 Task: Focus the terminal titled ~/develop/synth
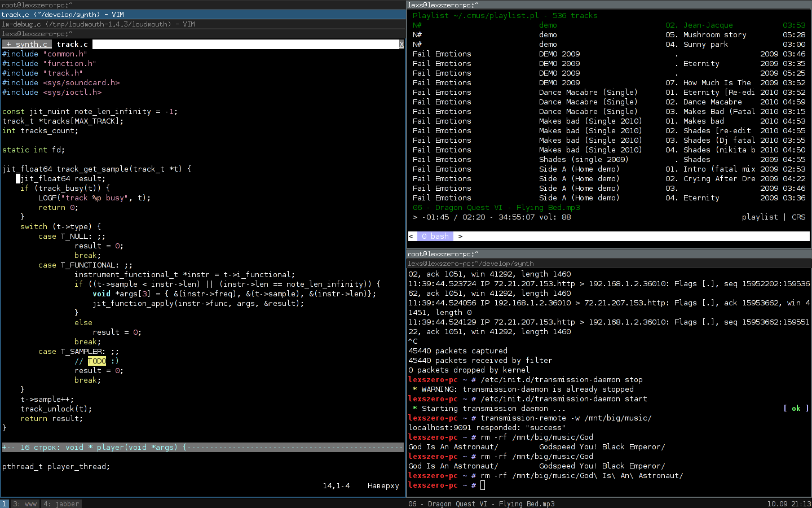coord(471,264)
